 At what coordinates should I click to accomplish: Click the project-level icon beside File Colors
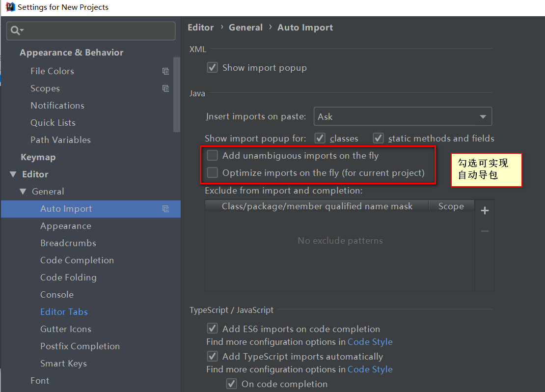click(x=166, y=71)
